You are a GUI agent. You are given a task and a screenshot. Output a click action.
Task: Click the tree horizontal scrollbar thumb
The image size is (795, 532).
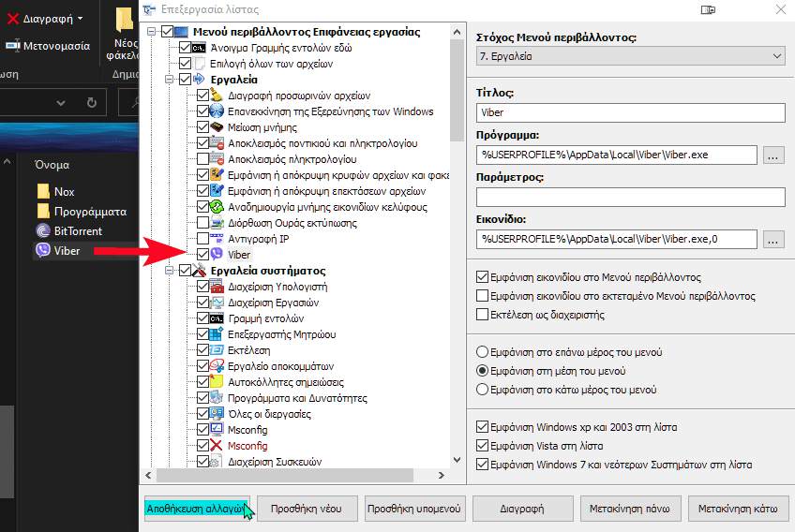click(x=285, y=475)
